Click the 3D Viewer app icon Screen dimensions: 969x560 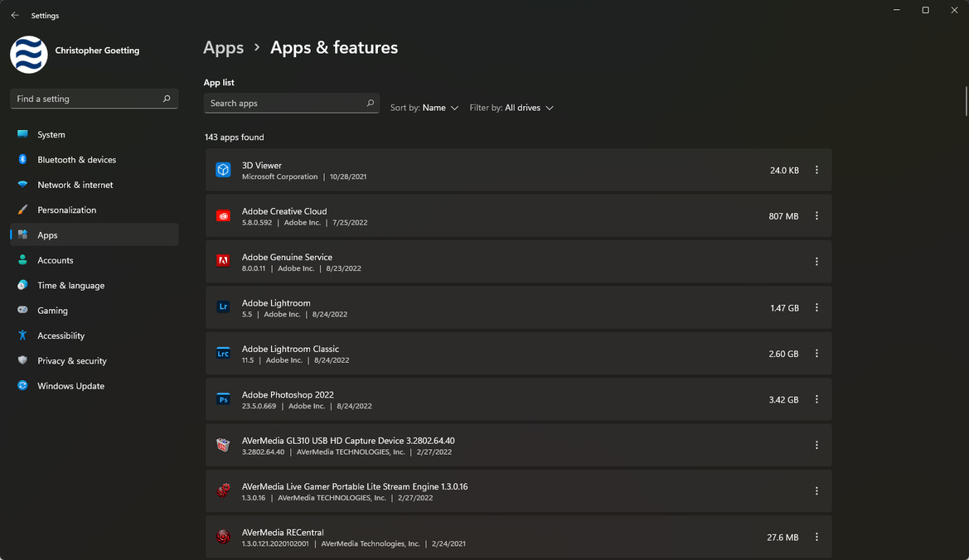tap(223, 170)
